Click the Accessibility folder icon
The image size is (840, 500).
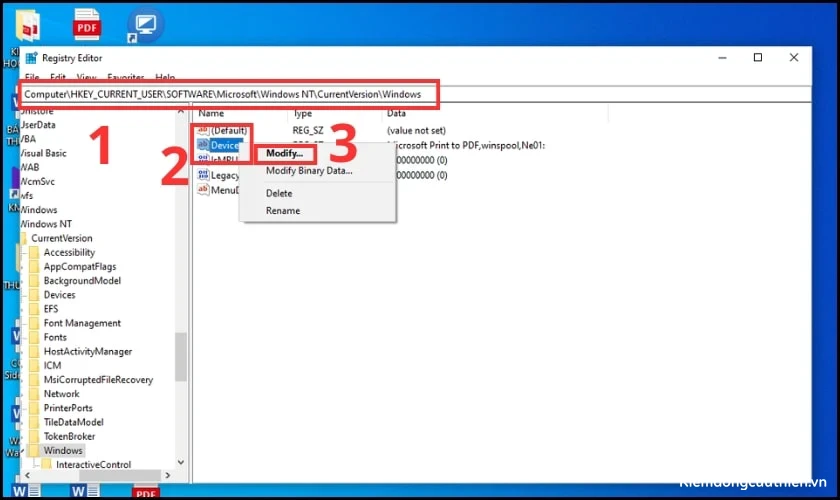pos(34,252)
